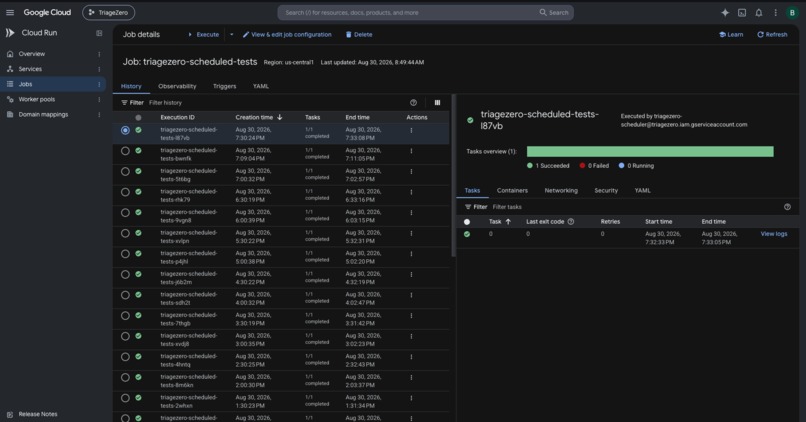Click the history list vertical scrollbar
The height and width of the screenshot is (422, 806).
tap(453, 175)
